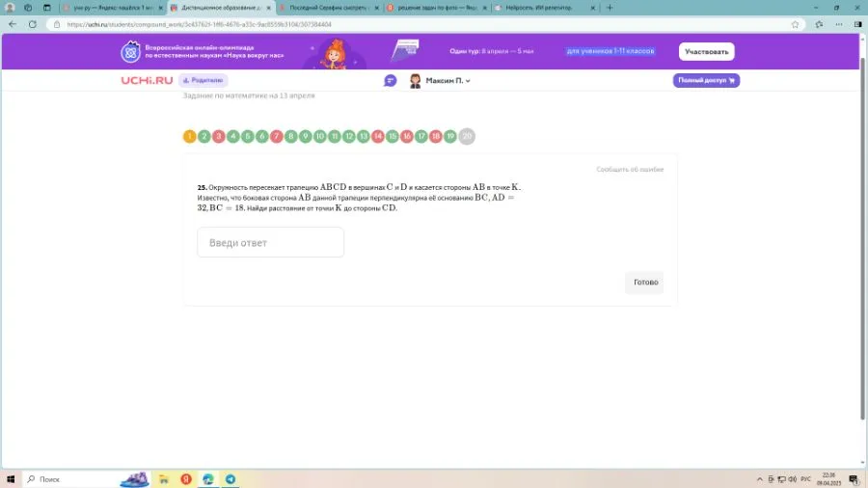Image resolution: width=868 pixels, height=488 pixels.
Task: Switch to решение задач по фото tab
Action: click(x=437, y=8)
